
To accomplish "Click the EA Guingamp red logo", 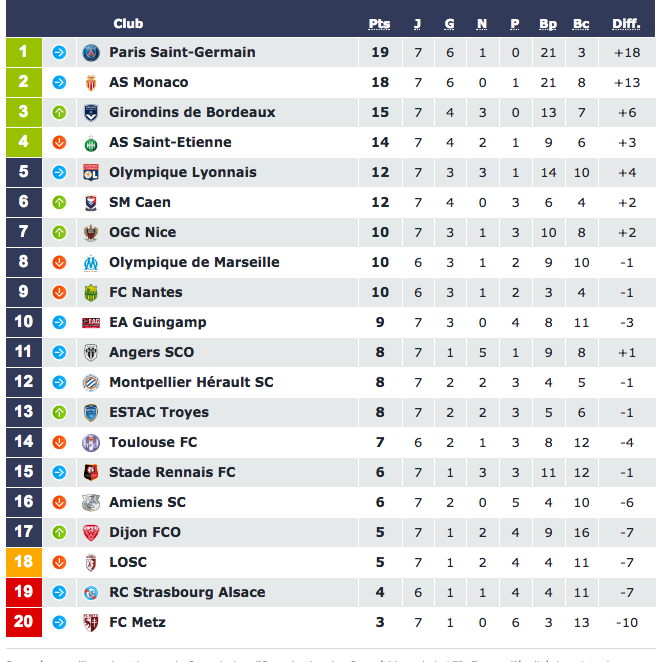I will click(x=91, y=323).
